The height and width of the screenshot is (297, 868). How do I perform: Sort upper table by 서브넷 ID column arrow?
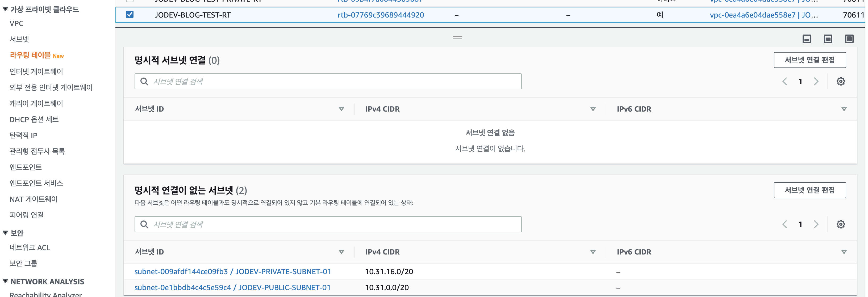341,109
